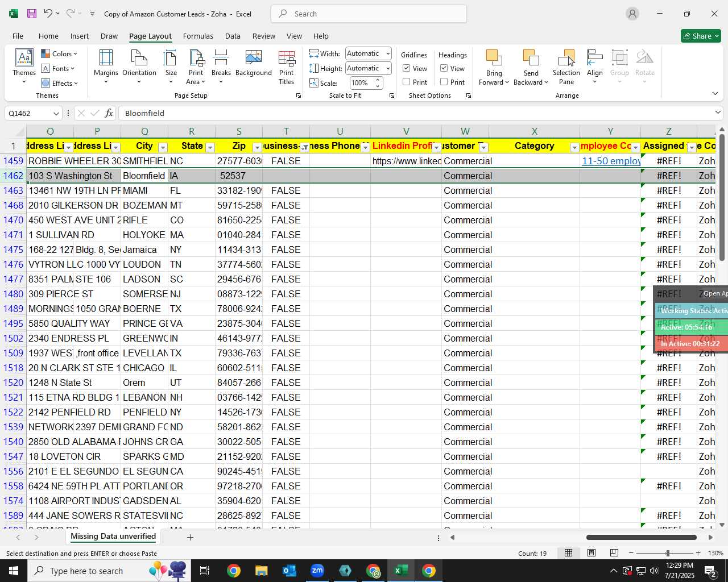Click the Share button

click(701, 36)
